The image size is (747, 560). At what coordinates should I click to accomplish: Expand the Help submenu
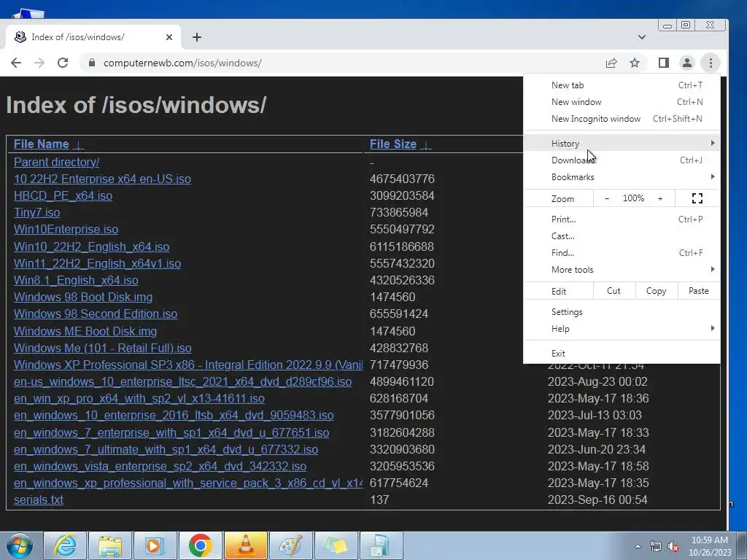point(622,329)
